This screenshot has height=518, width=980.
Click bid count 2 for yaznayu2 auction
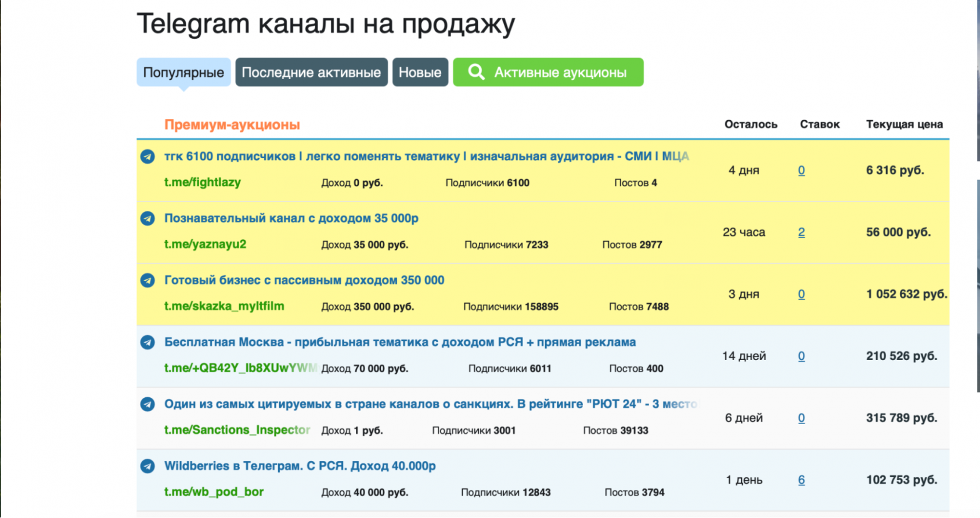coord(801,232)
